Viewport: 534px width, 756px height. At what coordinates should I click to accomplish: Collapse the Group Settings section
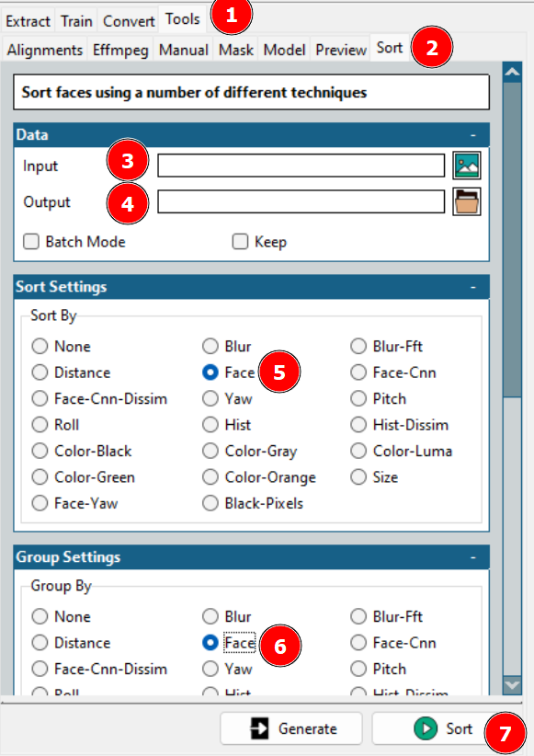pos(472,556)
